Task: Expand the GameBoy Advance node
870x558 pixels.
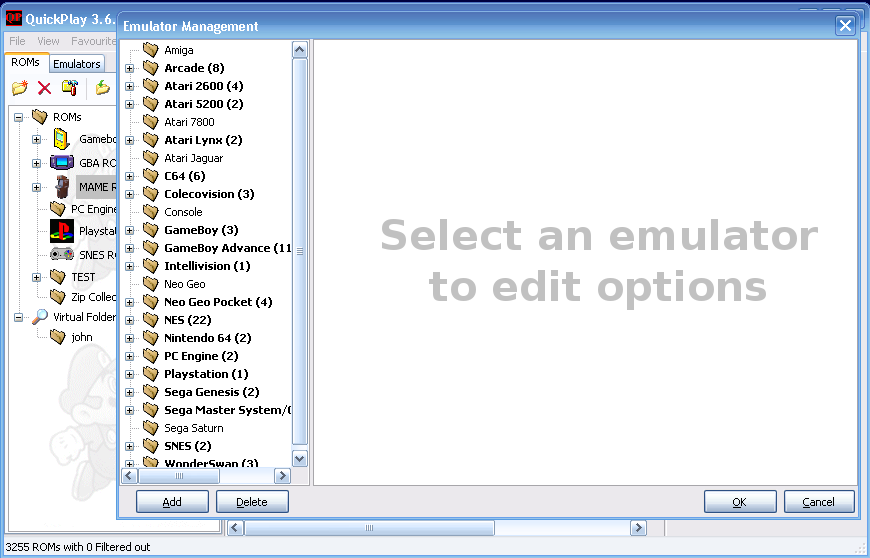Action: pyautogui.click(x=129, y=248)
